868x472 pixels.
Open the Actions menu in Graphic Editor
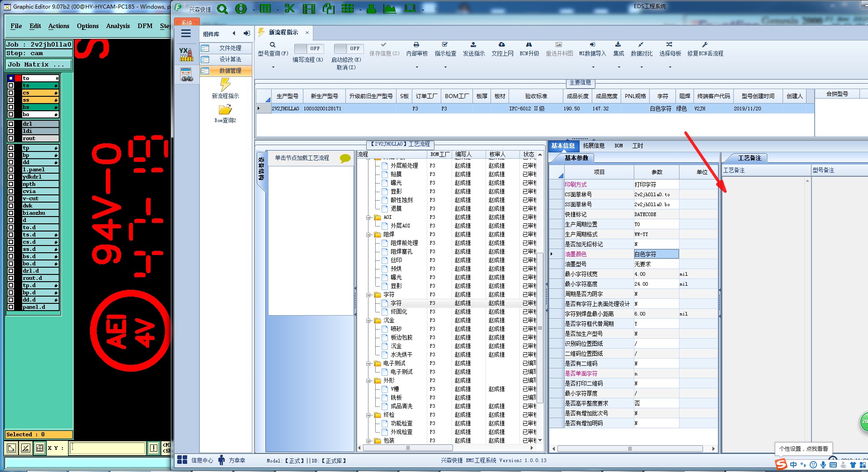point(59,26)
